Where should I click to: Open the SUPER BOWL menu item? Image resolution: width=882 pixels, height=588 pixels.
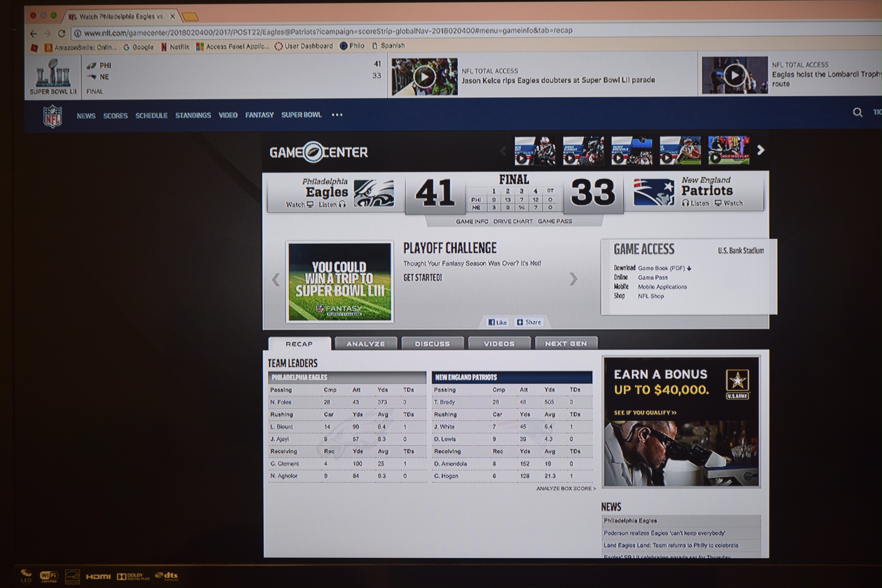pyautogui.click(x=302, y=115)
